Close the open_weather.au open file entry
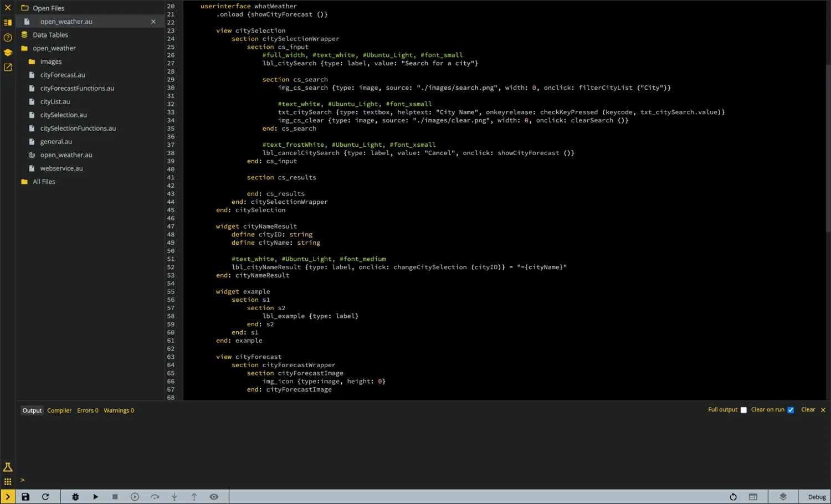The width and height of the screenshot is (831, 504). click(153, 22)
